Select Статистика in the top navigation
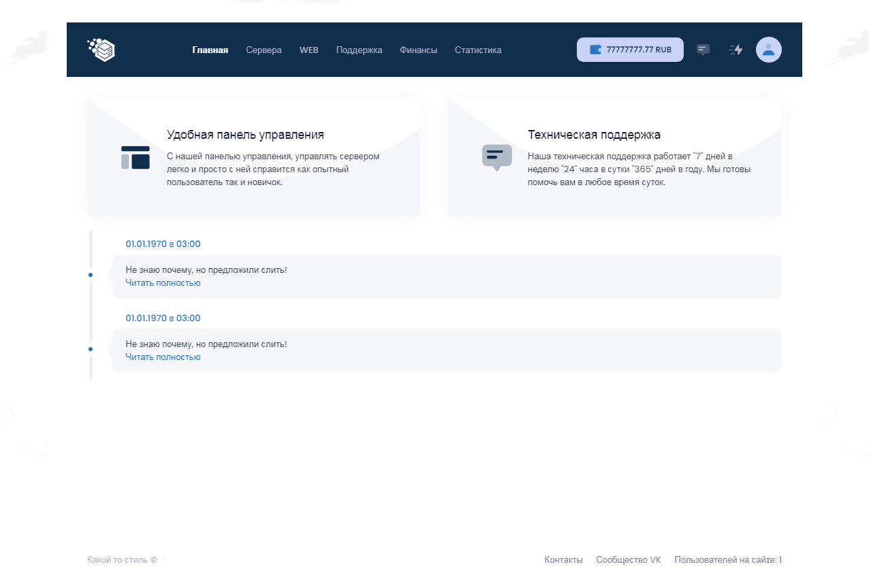869x588 pixels. pyautogui.click(x=477, y=50)
